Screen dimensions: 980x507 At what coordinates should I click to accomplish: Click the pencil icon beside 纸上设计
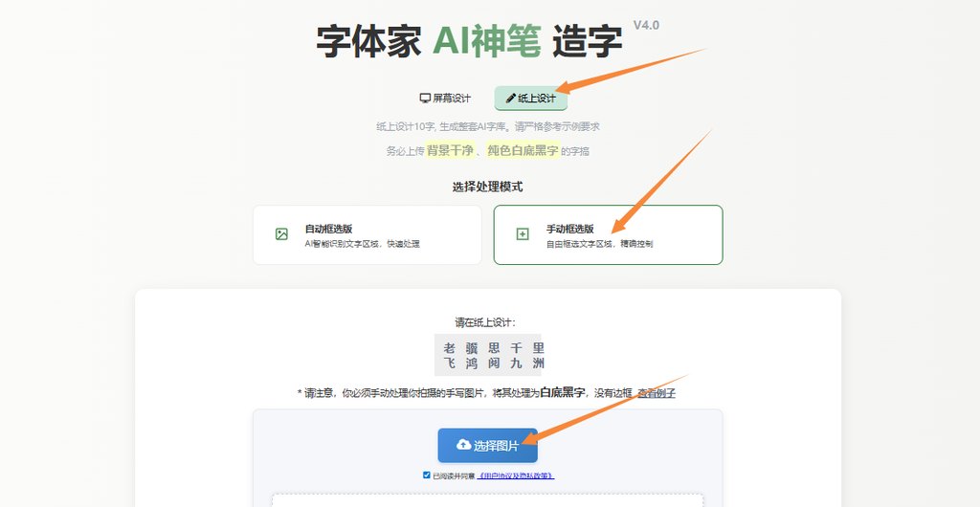(x=511, y=98)
